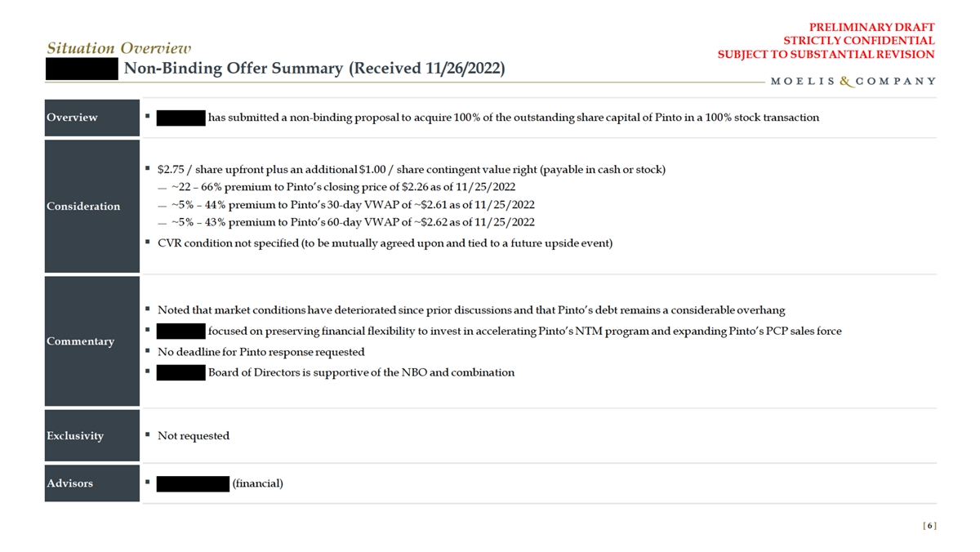This screenshot has height=552, width=980.
Task: Click the redacted box beside the slide title
Action: pos(82,69)
